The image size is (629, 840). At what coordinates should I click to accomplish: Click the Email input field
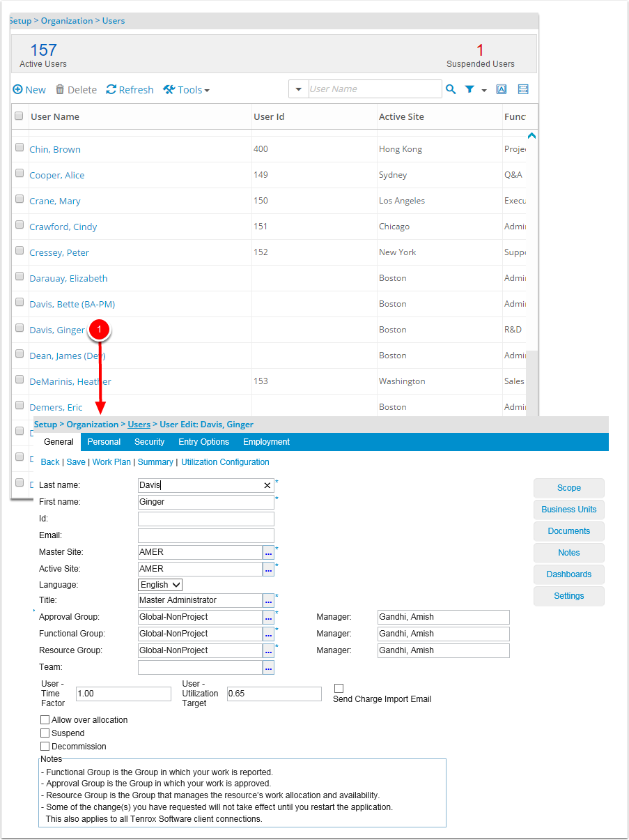click(x=206, y=535)
